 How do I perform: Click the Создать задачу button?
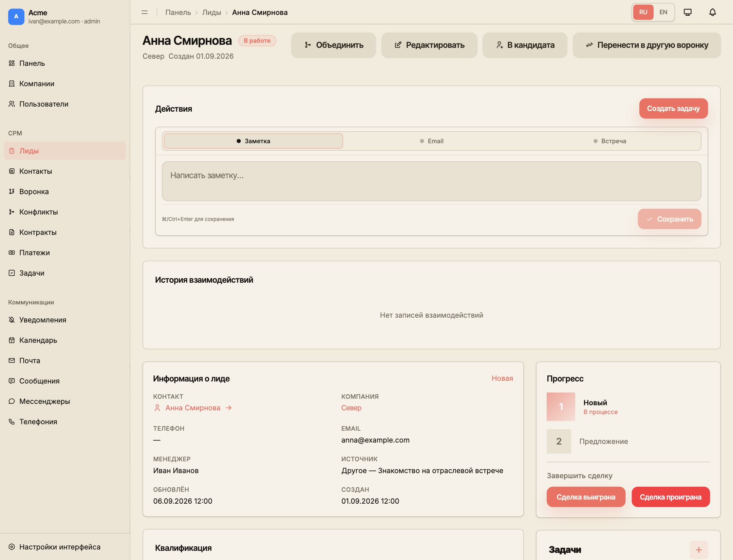pyautogui.click(x=673, y=108)
